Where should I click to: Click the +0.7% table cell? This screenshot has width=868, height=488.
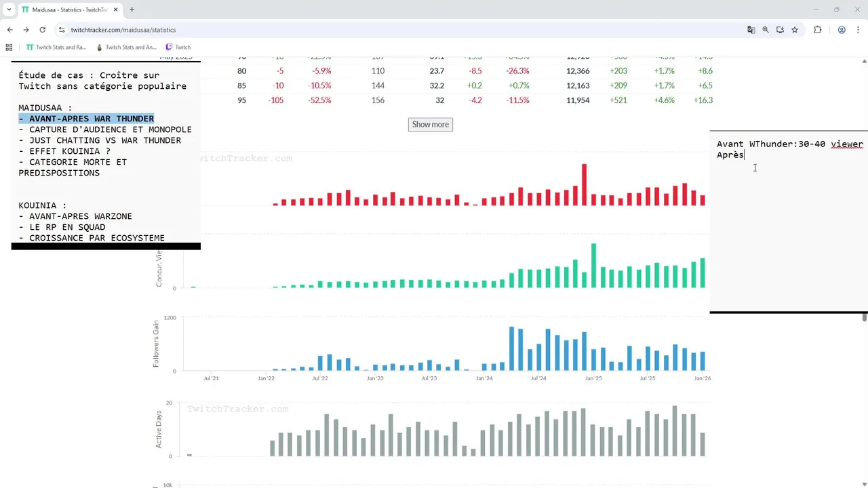pyautogui.click(x=518, y=85)
